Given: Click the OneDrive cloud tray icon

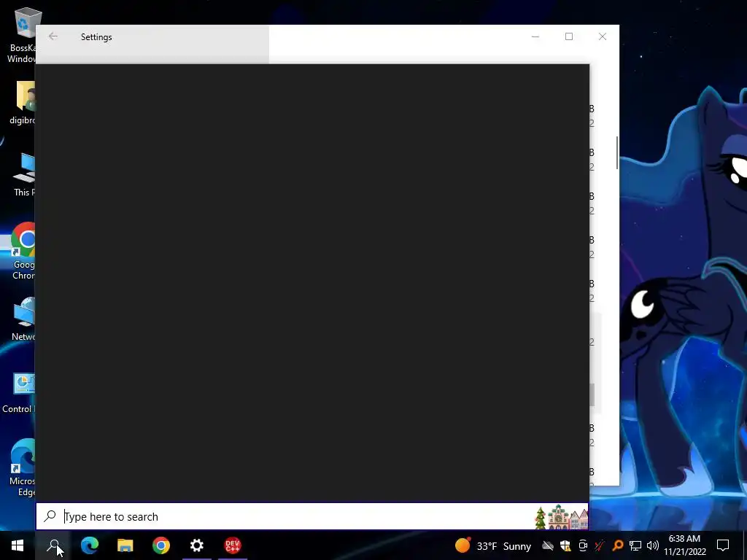Looking at the screenshot, I should (547, 545).
